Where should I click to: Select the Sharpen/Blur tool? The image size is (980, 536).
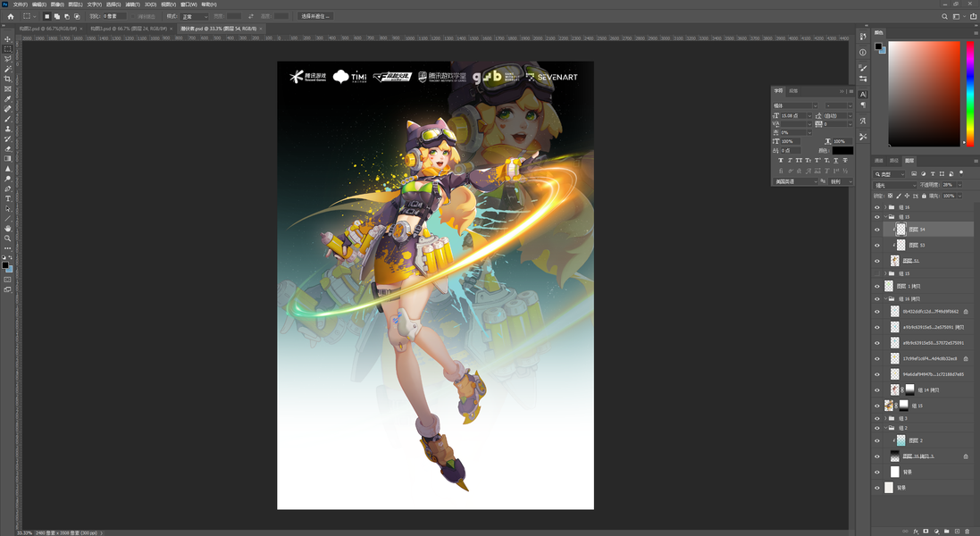coord(7,169)
